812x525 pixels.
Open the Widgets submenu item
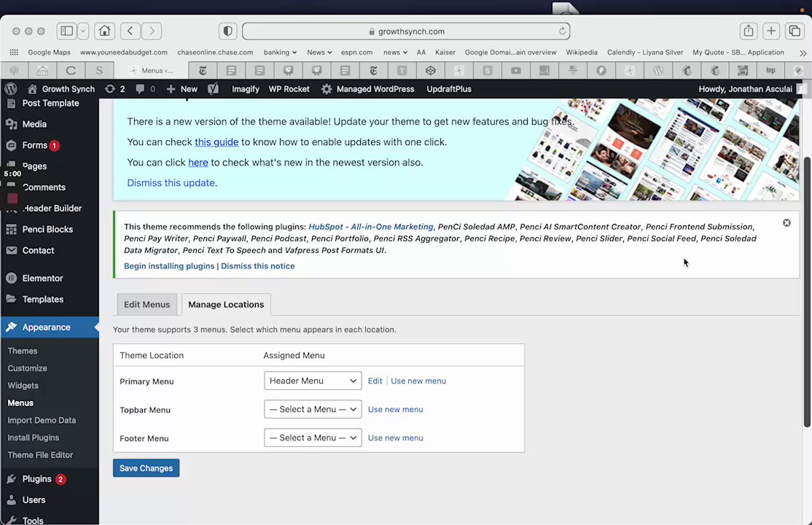[x=23, y=386]
